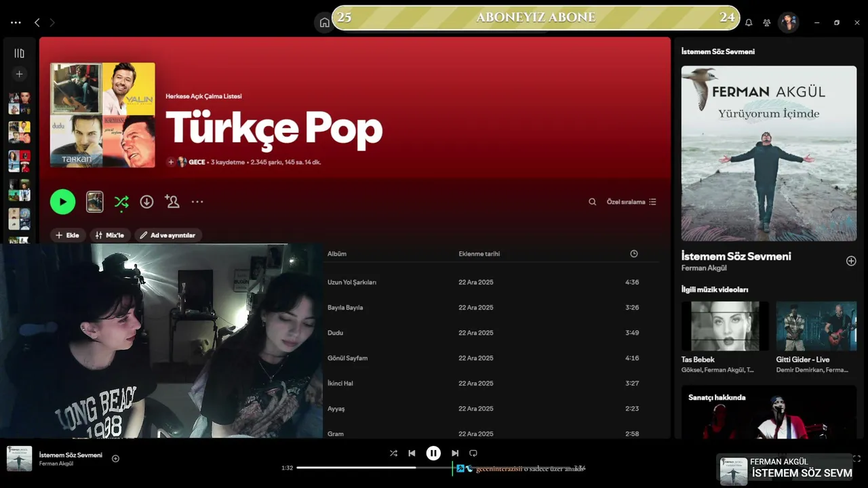Add the song to library from the right panel
This screenshot has width=868, height=488.
point(851,261)
